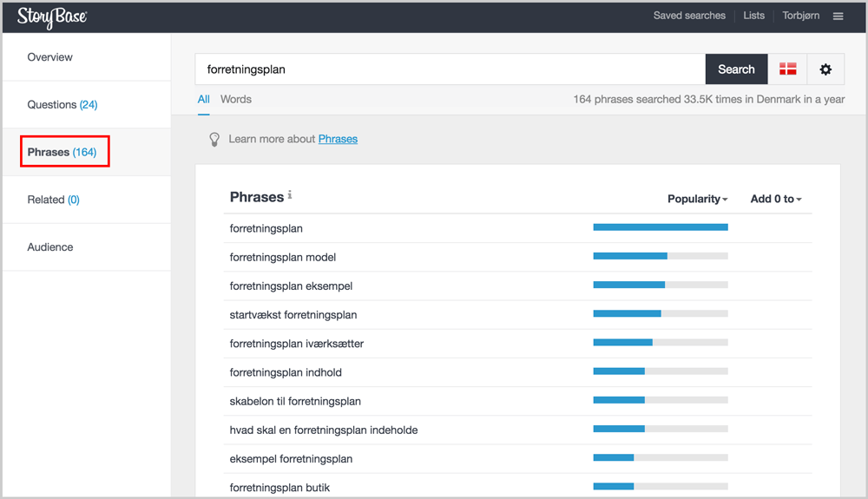The height and width of the screenshot is (499, 868).
Task: Follow the Phrases learn more link
Action: click(338, 139)
